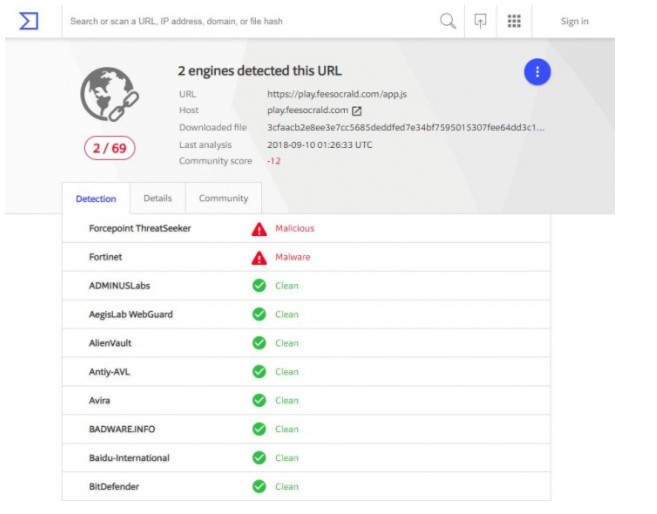
Task: Click the VirusTotal logo icon
Action: point(29,21)
